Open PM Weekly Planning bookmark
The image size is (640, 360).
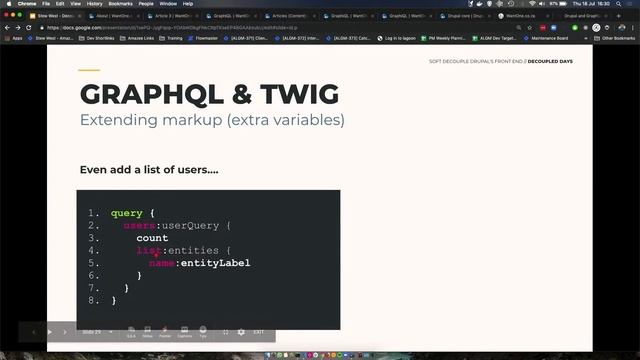click(444, 38)
